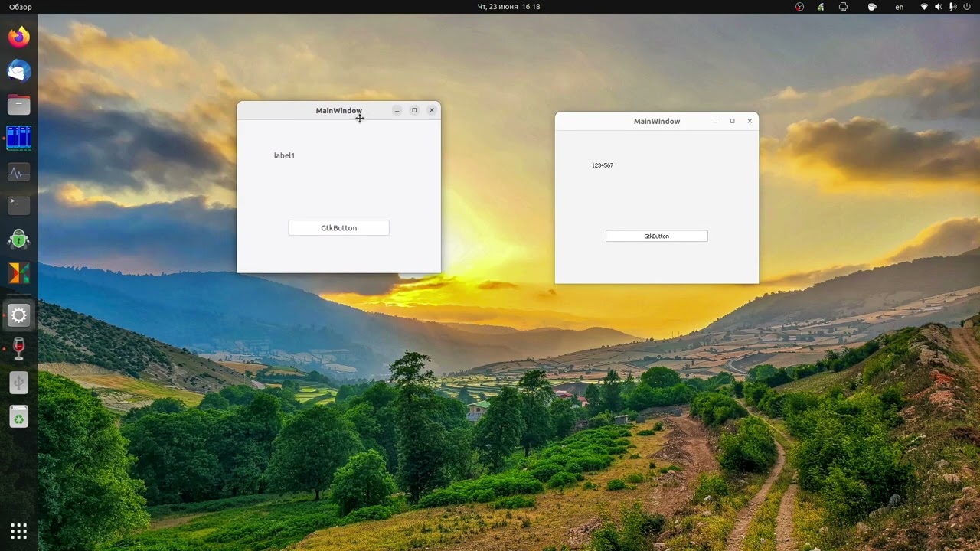Click the red recorder tray icon
Viewport: 980px width, 551px height.
click(x=800, y=7)
